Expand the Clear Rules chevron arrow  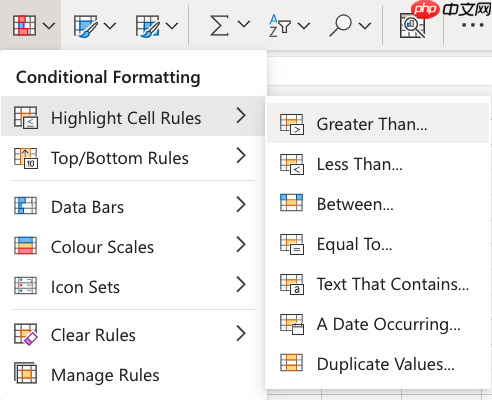pos(241,334)
